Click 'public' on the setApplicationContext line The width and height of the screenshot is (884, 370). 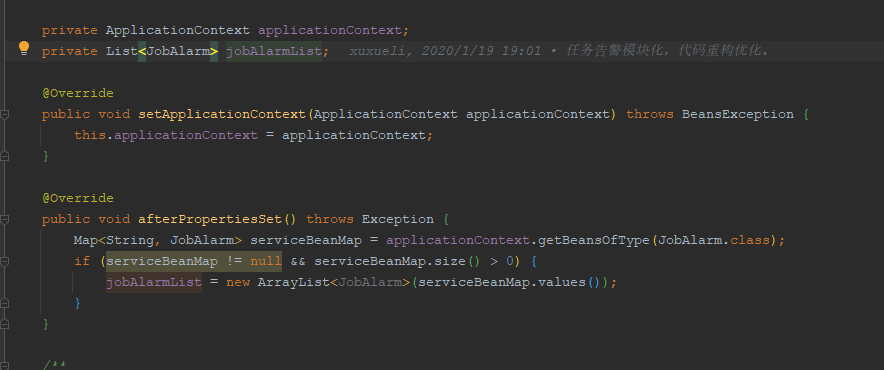pos(65,114)
